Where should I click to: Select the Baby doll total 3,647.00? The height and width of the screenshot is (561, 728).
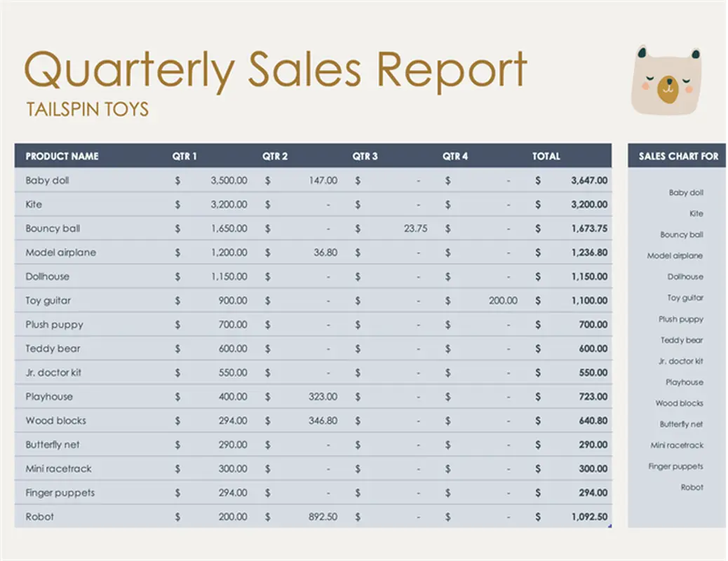(588, 181)
